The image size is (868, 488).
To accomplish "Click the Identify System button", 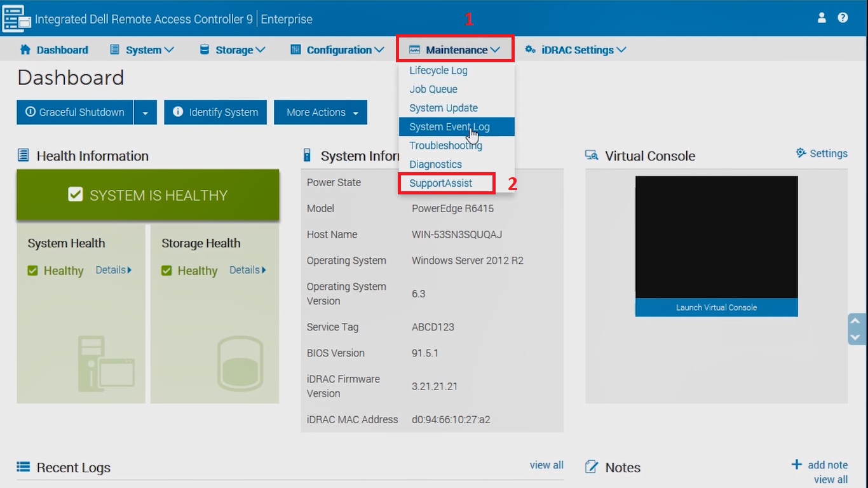I will (x=215, y=112).
